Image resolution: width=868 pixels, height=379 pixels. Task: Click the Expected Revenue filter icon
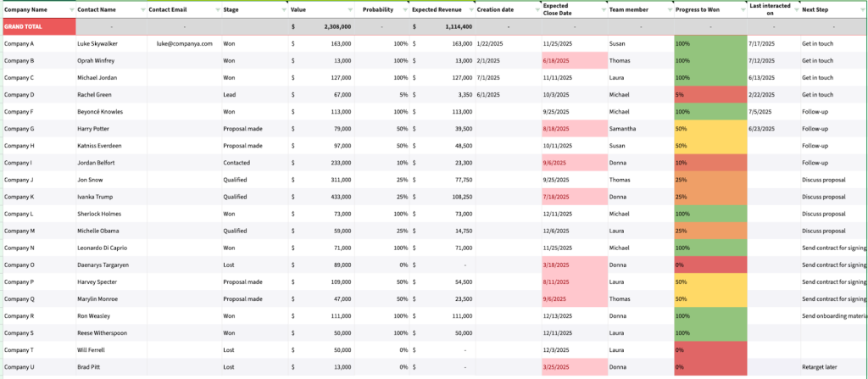471,10
